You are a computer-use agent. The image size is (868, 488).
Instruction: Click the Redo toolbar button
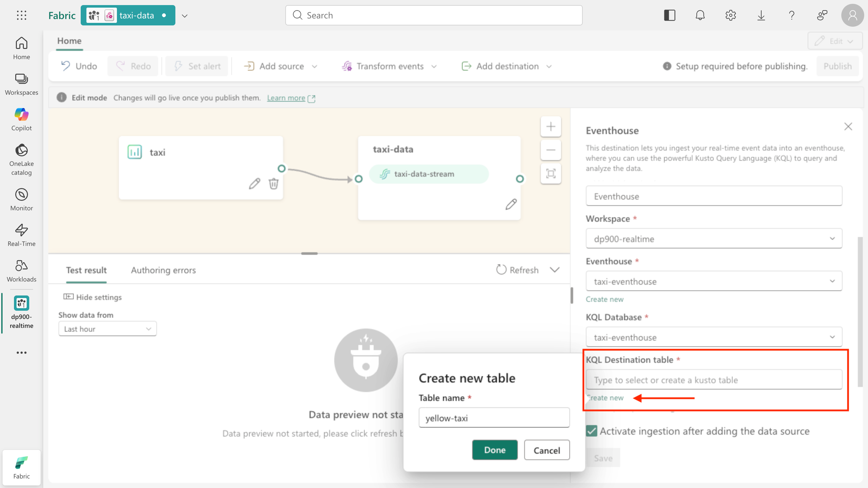click(133, 66)
